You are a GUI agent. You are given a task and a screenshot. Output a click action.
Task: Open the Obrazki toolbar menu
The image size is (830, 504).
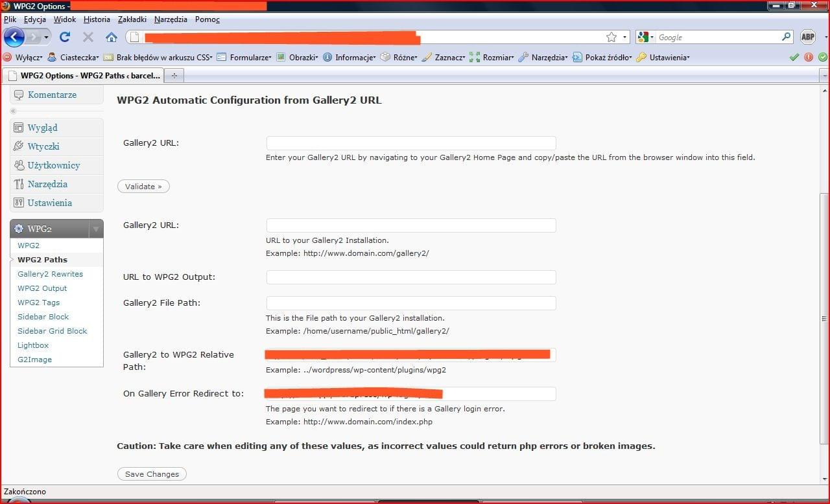click(298, 57)
